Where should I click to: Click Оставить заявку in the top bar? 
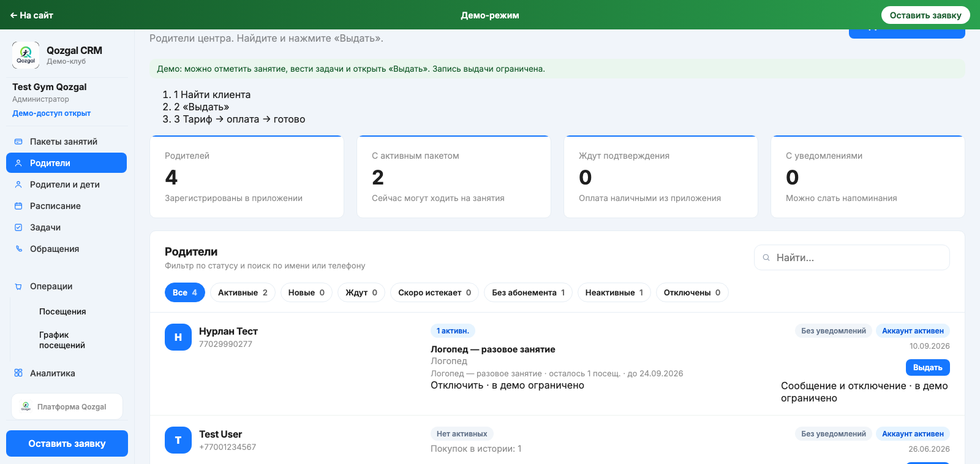(x=925, y=15)
